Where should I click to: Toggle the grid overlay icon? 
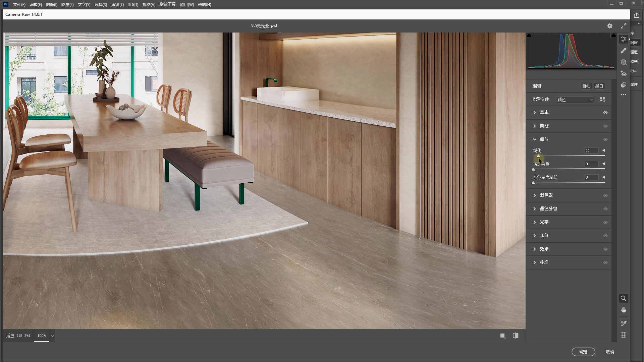623,335
